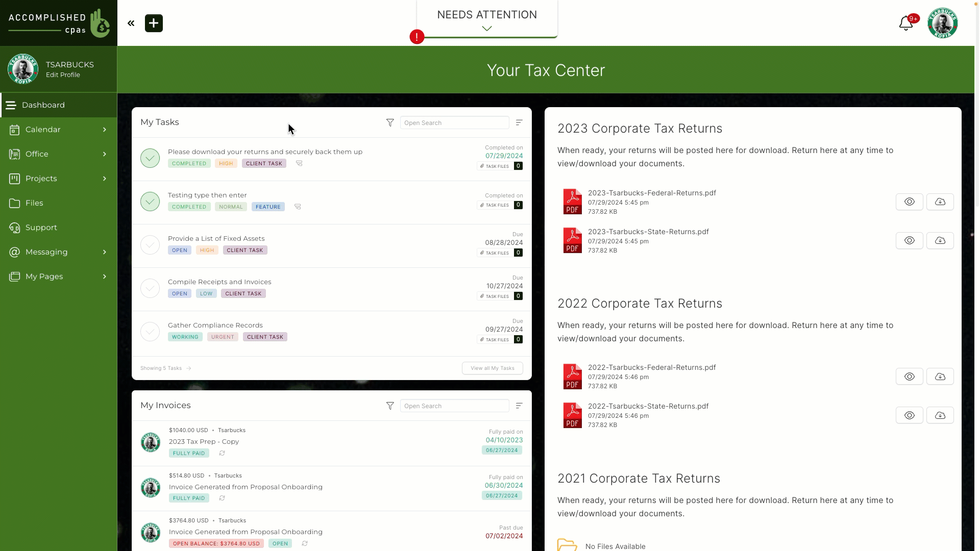
Task: Open the My Tasks search input field
Action: (x=454, y=122)
